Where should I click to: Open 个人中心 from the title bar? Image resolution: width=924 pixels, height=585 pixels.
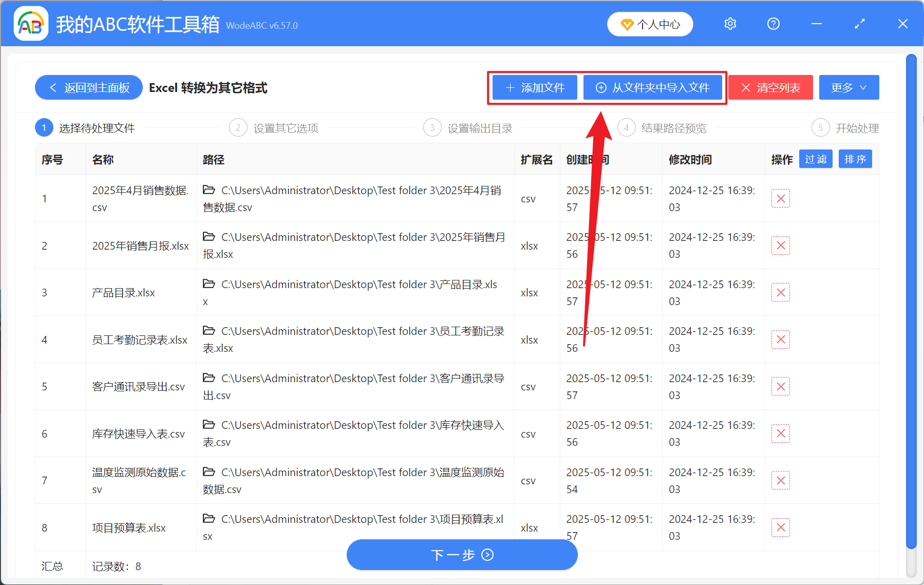tap(650, 24)
